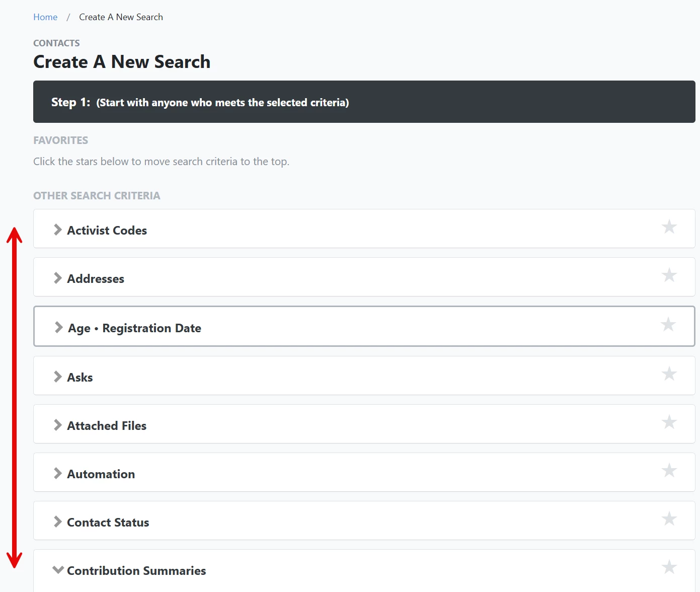Favorite the Contact Status criteria
The height and width of the screenshot is (592, 700).
[x=669, y=519]
